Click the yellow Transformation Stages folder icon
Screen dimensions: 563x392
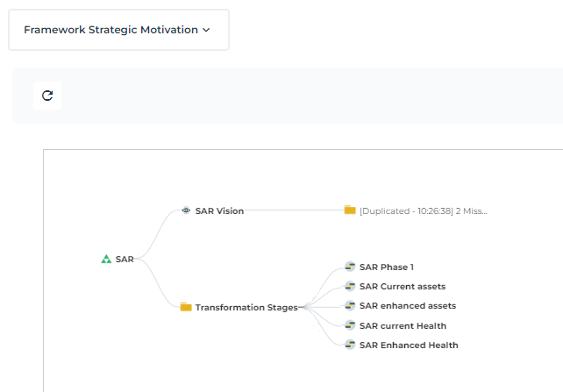pyautogui.click(x=186, y=307)
